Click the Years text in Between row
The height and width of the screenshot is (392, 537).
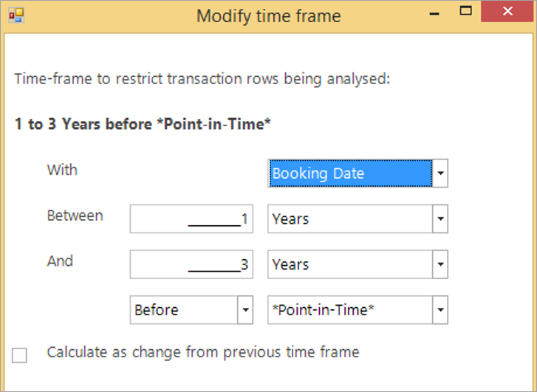tap(290, 219)
